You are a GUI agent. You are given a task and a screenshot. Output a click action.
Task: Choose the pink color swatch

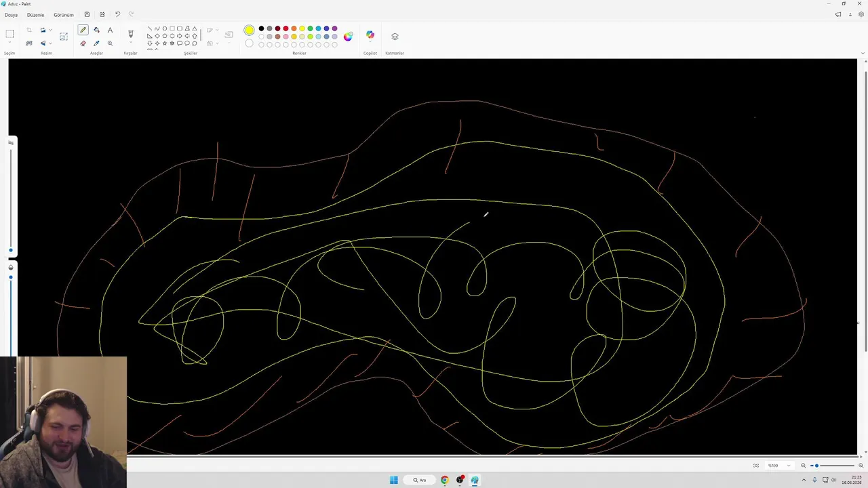285,37
